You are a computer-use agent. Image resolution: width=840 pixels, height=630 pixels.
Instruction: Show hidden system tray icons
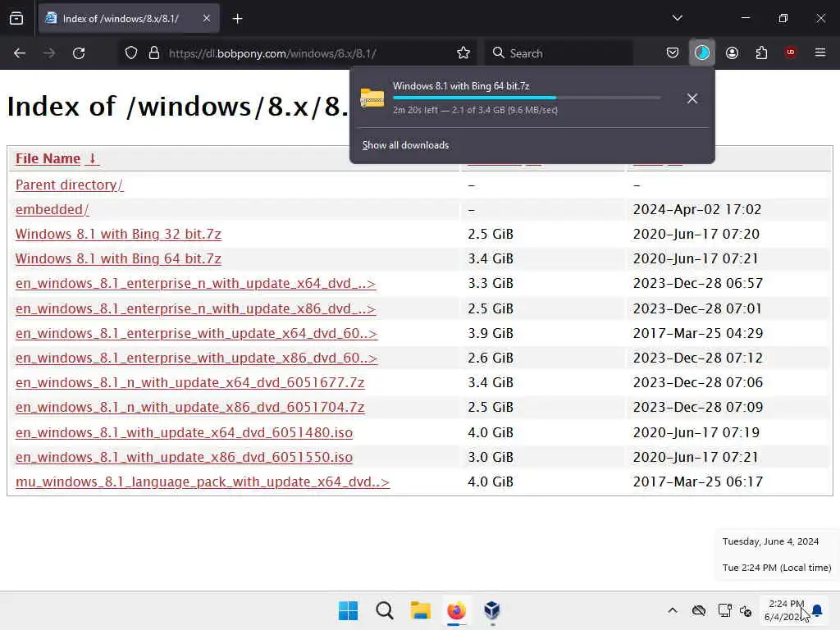point(673,610)
